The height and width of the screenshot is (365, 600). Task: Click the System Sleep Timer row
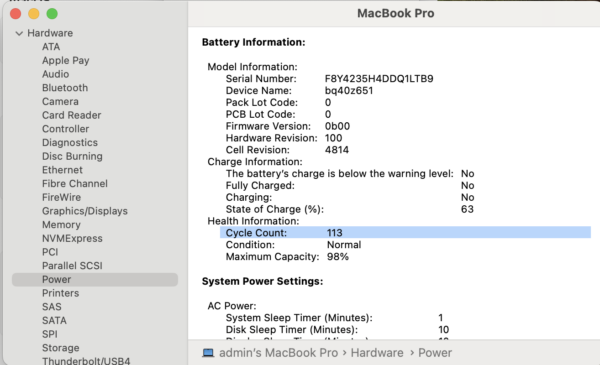coord(335,318)
